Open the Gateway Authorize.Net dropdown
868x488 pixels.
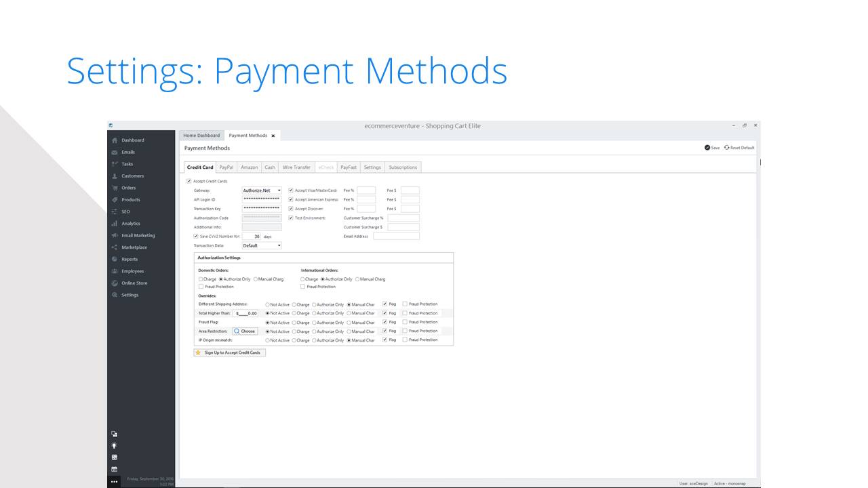[x=262, y=190]
